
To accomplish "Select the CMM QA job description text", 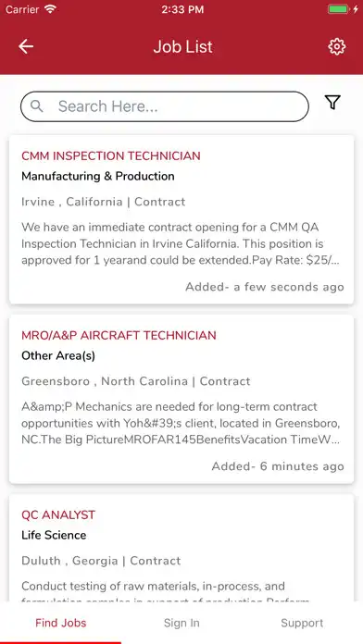I will [x=181, y=243].
